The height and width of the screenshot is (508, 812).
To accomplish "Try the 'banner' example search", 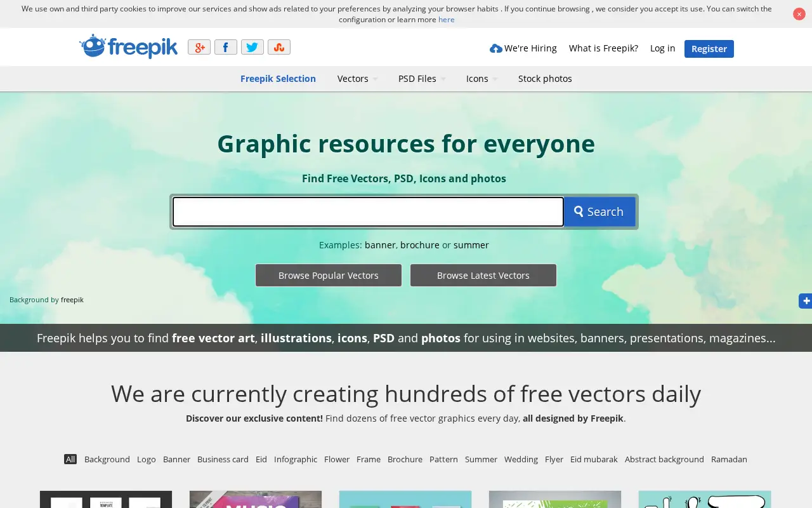I will pos(380,245).
